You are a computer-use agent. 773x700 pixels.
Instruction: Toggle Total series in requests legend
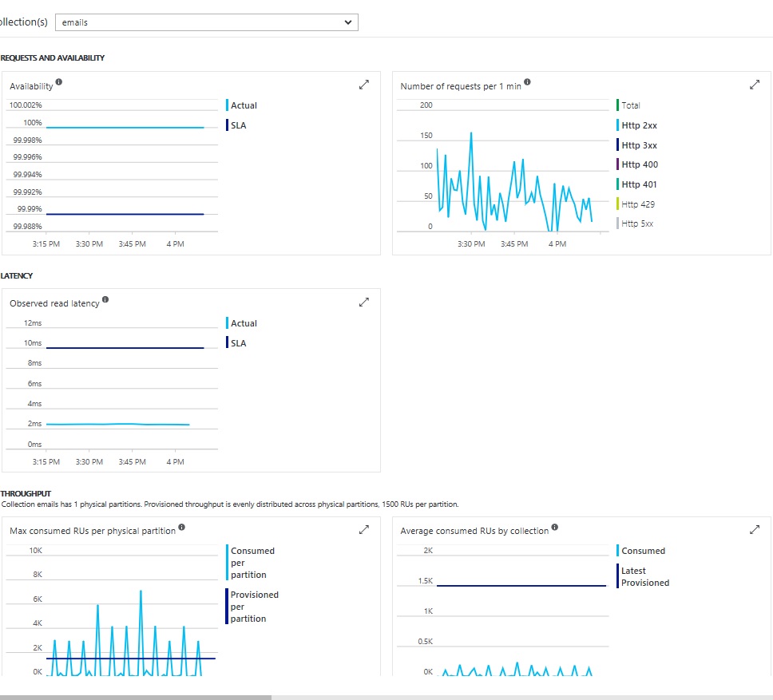(x=628, y=105)
